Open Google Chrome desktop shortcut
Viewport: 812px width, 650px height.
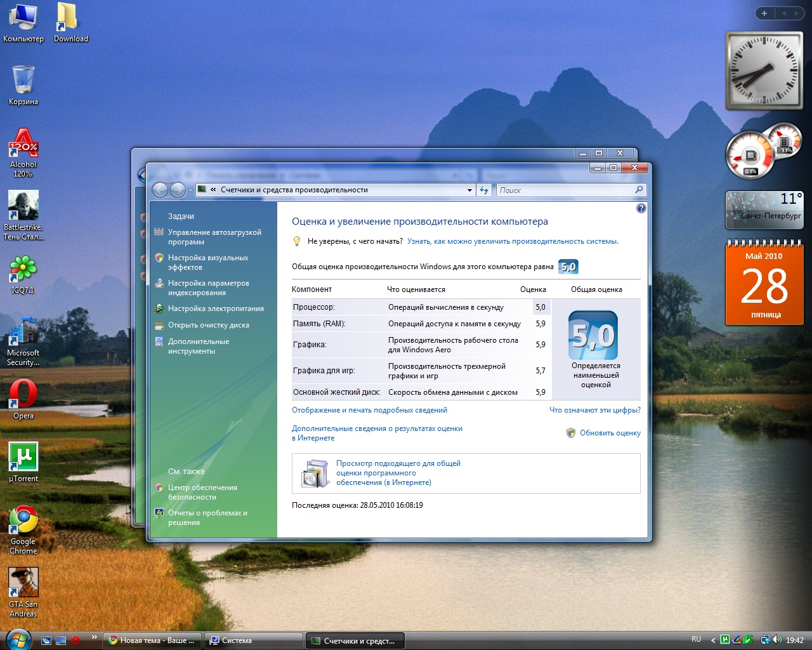coord(23,530)
